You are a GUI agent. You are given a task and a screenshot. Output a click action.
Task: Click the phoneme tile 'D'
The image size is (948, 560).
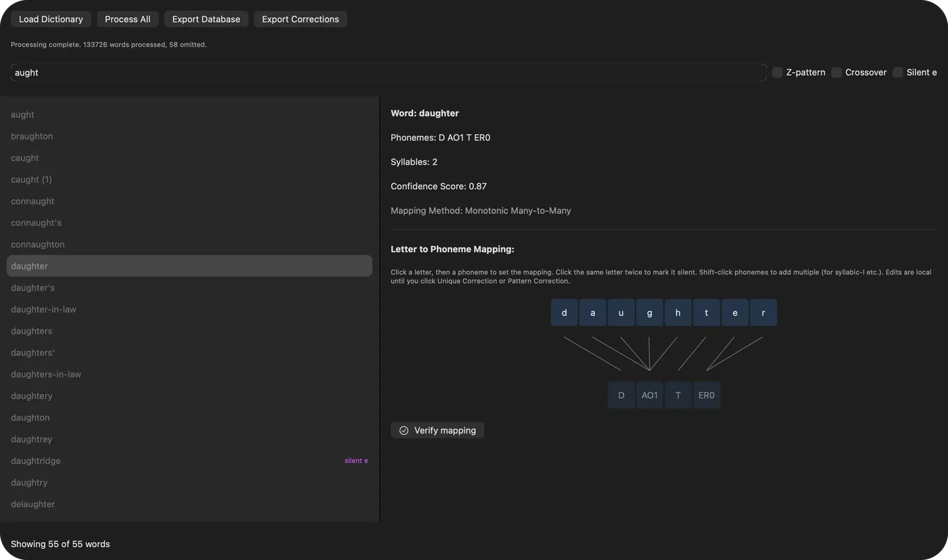(621, 395)
